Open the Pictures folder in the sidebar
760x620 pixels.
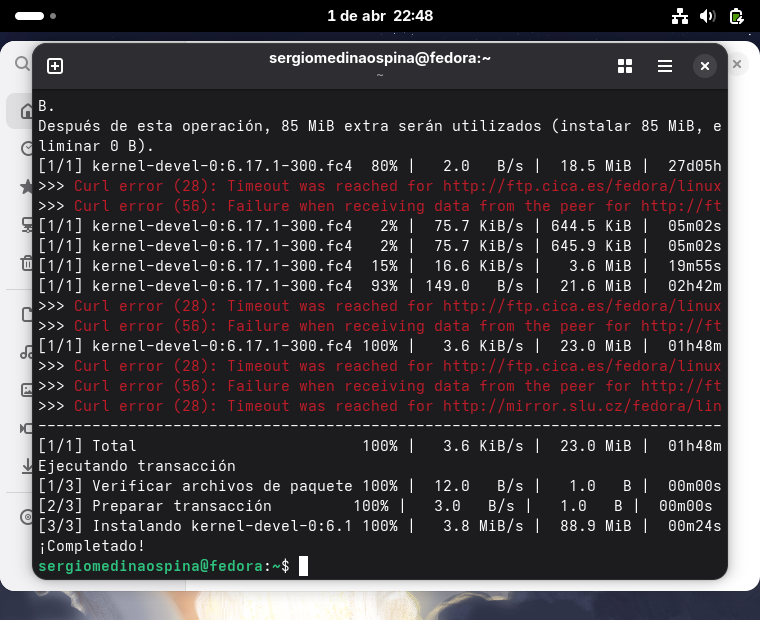[25, 390]
